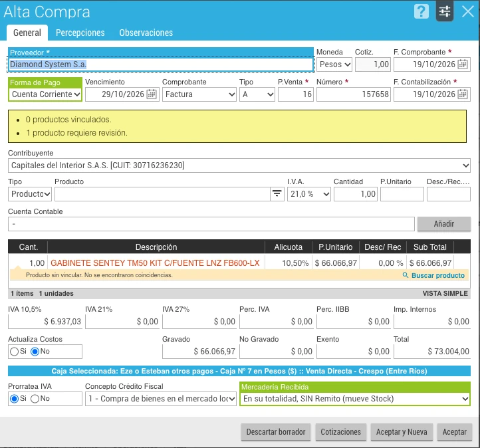Open the item Tipo Producto dropdown
The height and width of the screenshot is (448, 480).
[x=30, y=194]
